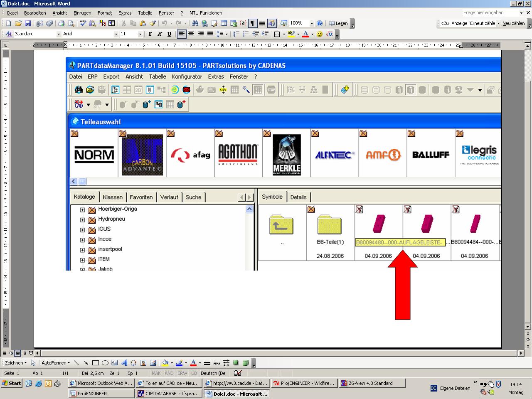Create a new blank Word document
Screen dimensions: 532x399
point(8,23)
